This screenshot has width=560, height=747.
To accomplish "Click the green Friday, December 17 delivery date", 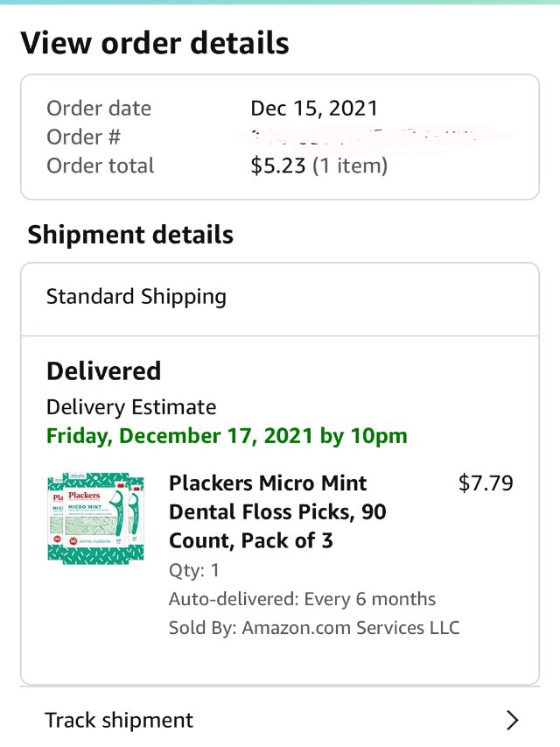I will (x=227, y=435).
